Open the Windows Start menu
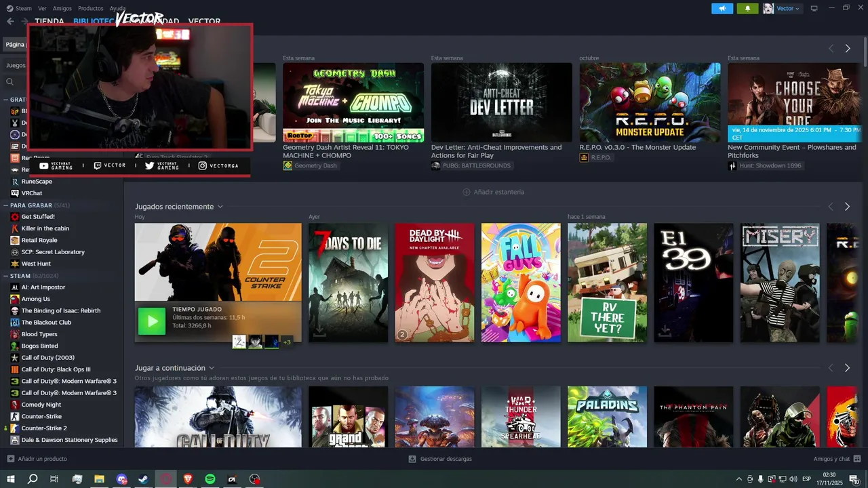 10,479
